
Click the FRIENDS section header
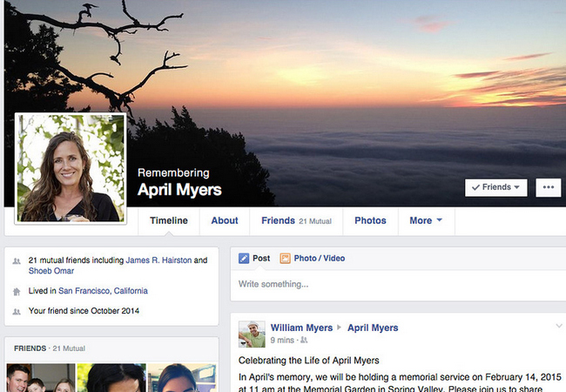pos(30,348)
